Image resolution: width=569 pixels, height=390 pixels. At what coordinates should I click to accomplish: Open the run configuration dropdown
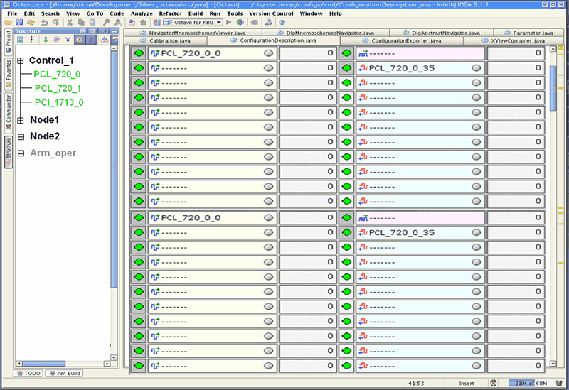(x=219, y=22)
